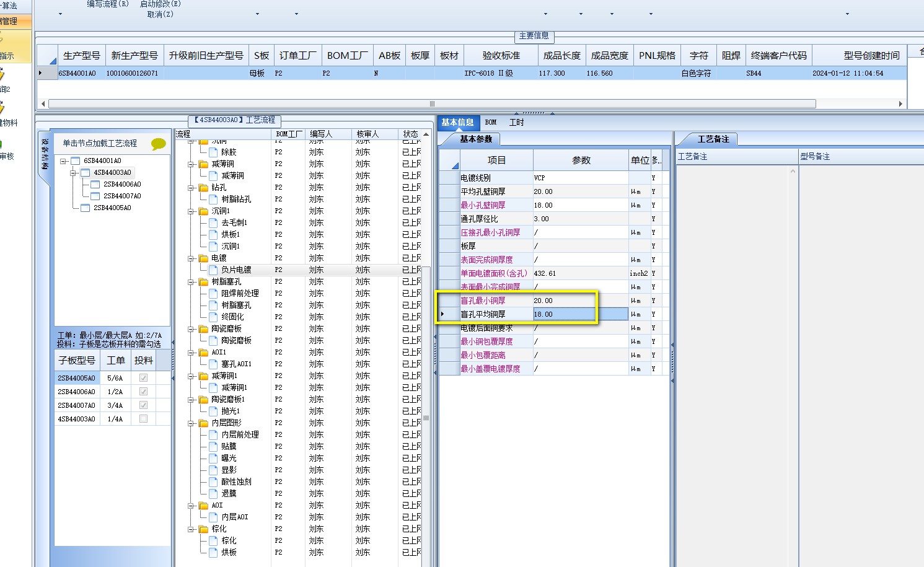
Task: Click the 验收标准 column header
Action: [x=501, y=56]
